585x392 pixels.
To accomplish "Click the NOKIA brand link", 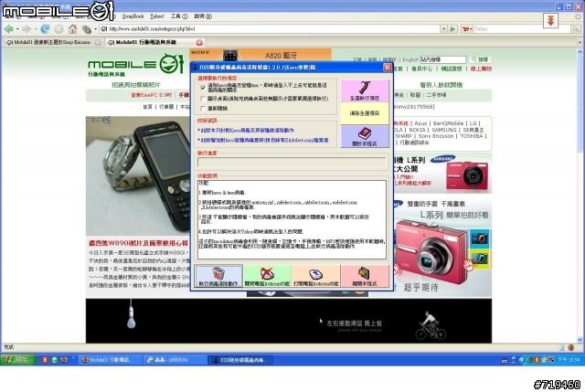I will pyautogui.click(x=417, y=130).
